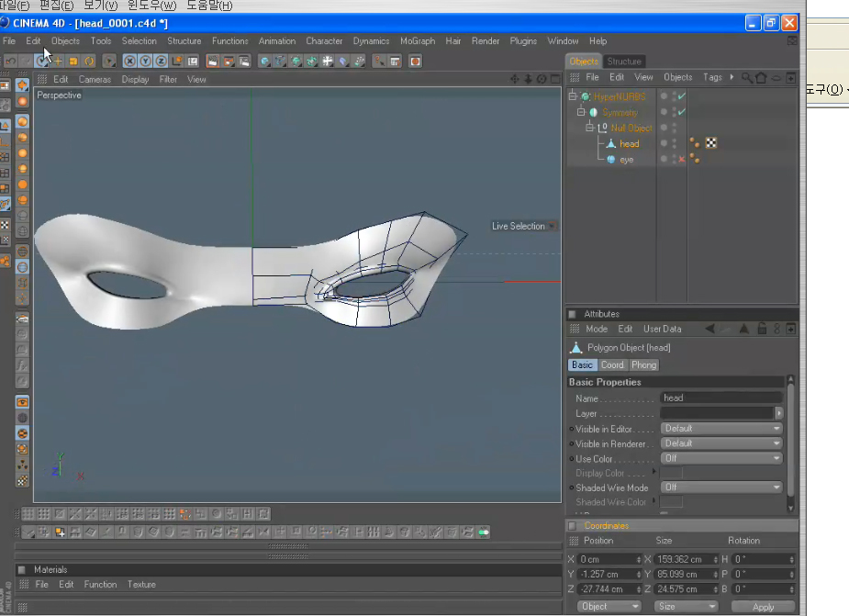Toggle visibility dot for head object
The image size is (849, 616).
(664, 143)
